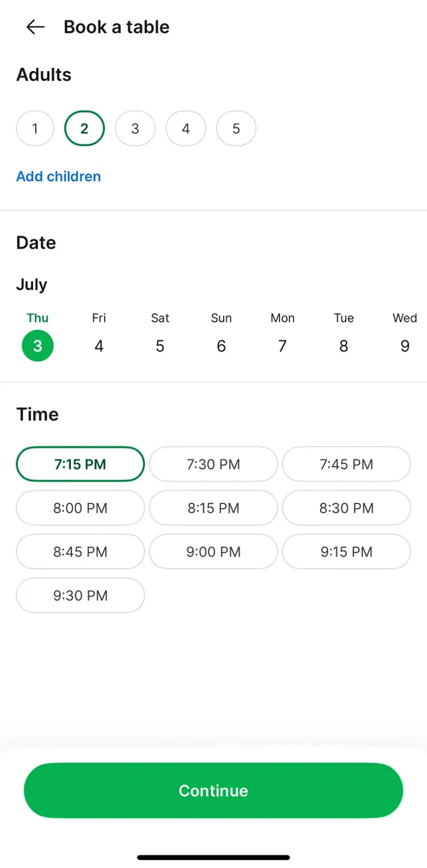The image size is (427, 868).
Task: Tap the 9:30 PM time slot
Action: point(80,596)
